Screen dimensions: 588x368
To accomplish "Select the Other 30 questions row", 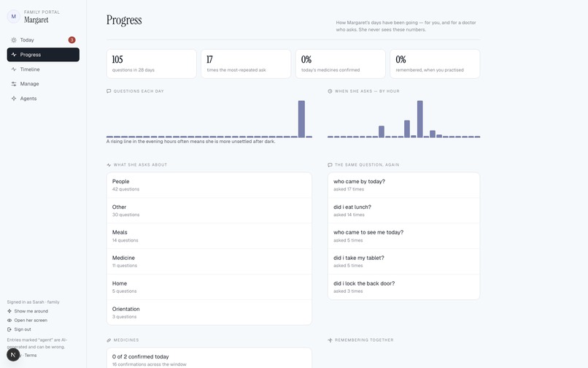I will (x=209, y=211).
